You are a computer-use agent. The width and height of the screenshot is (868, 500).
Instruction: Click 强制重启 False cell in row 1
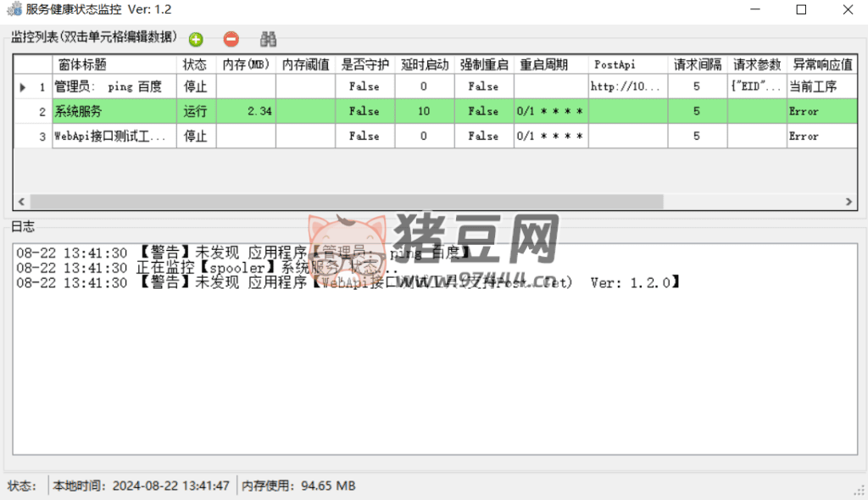[484, 86]
